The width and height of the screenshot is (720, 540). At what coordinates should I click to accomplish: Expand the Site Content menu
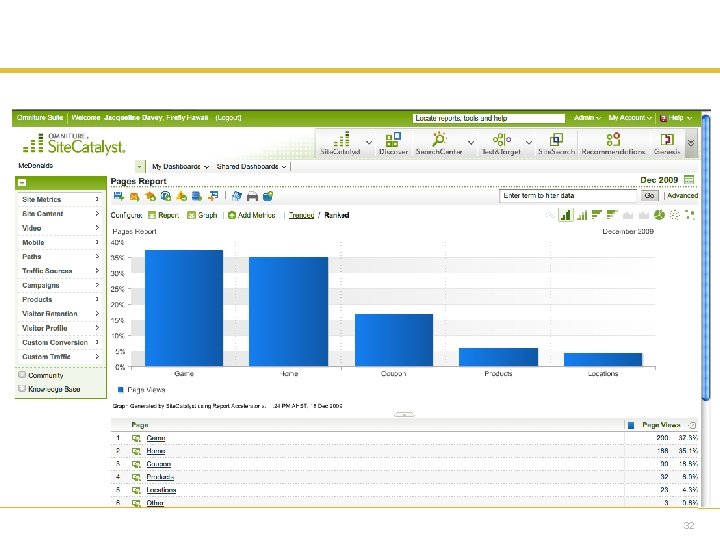point(61,214)
